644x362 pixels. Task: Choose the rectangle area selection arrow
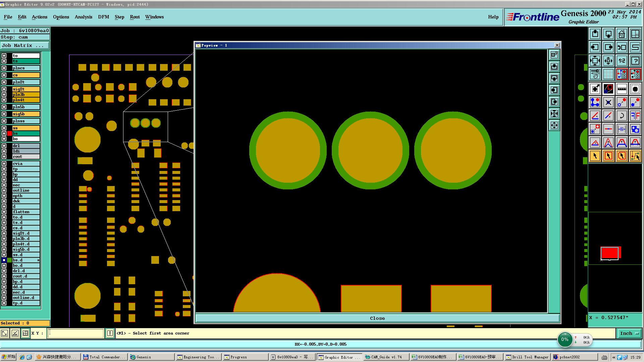tap(608, 156)
